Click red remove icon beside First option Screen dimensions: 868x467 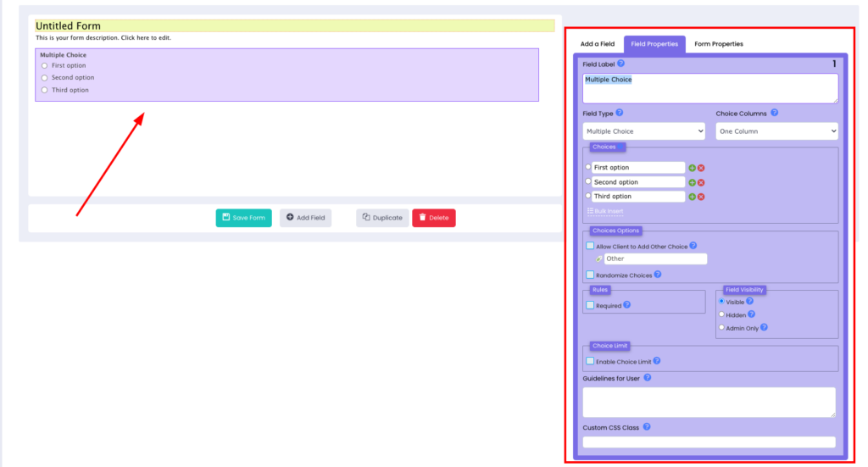(x=701, y=168)
